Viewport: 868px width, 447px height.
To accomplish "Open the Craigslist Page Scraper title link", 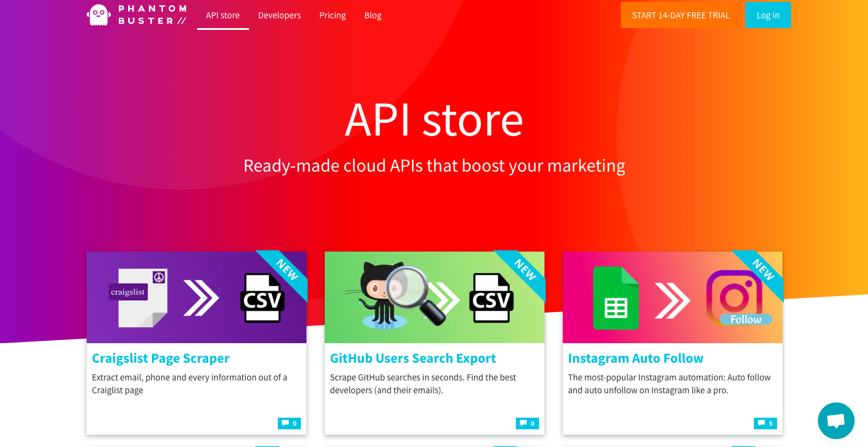I will [x=161, y=358].
